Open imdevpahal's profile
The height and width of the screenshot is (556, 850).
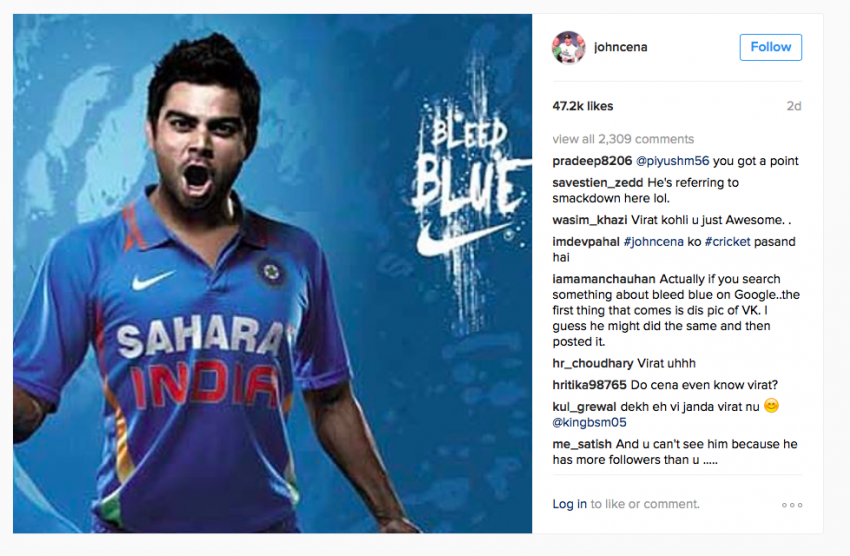pos(586,242)
